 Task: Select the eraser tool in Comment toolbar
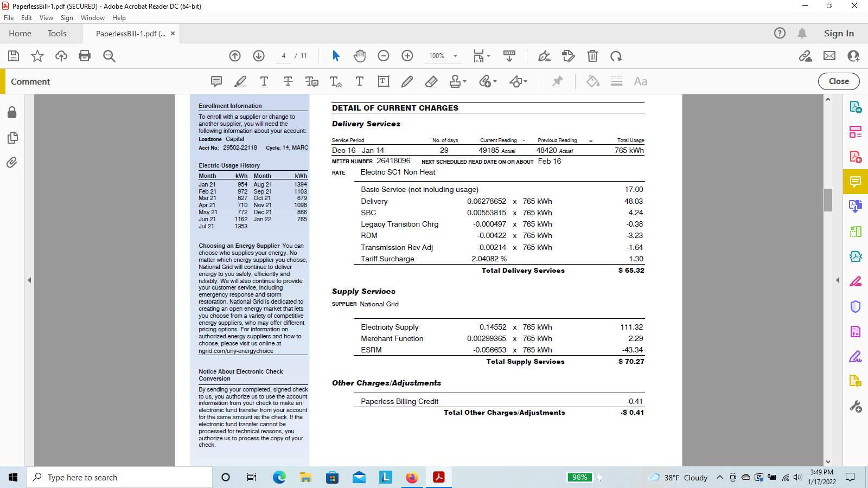(431, 81)
